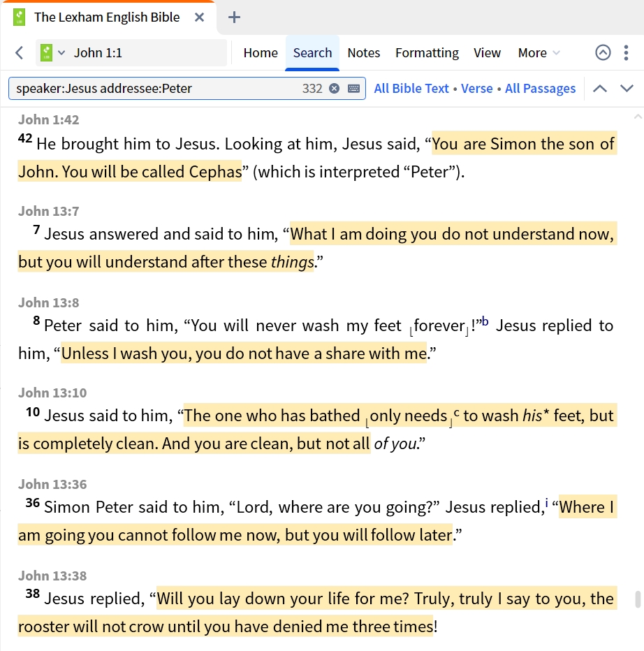Jump to next search result arrow

627,89
